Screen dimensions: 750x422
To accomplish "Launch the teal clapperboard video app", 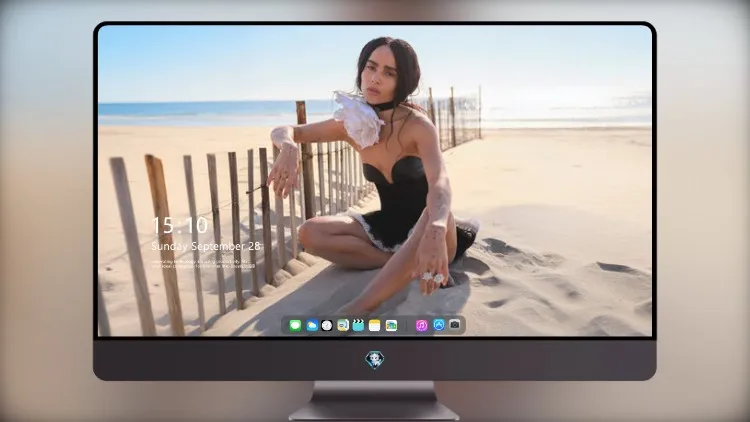I will (358, 325).
